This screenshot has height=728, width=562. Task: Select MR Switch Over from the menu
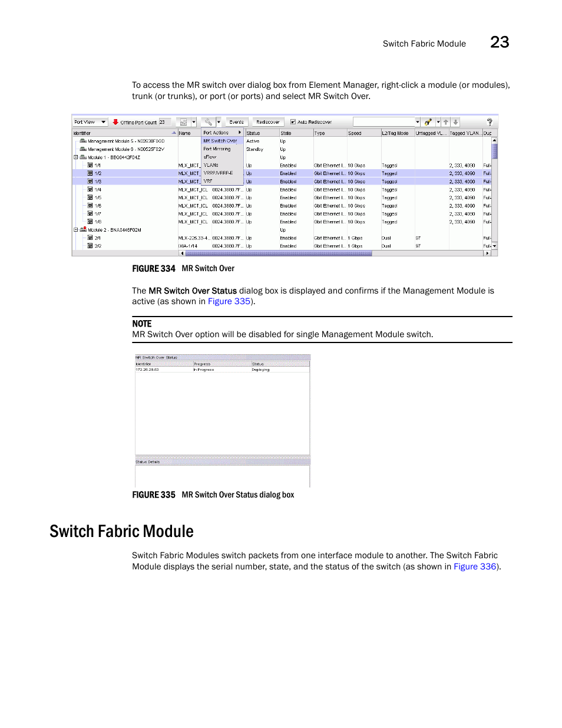click(222, 141)
